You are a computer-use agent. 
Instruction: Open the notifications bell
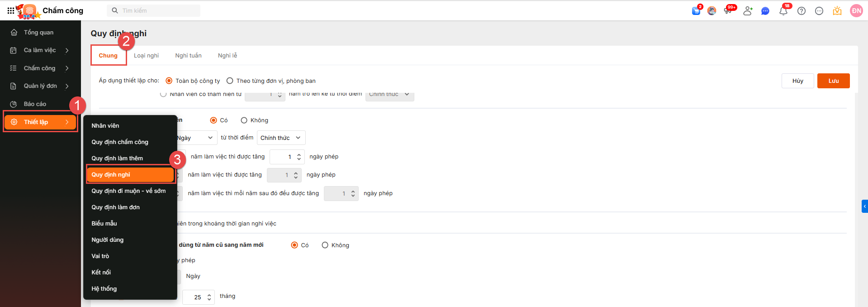783,11
